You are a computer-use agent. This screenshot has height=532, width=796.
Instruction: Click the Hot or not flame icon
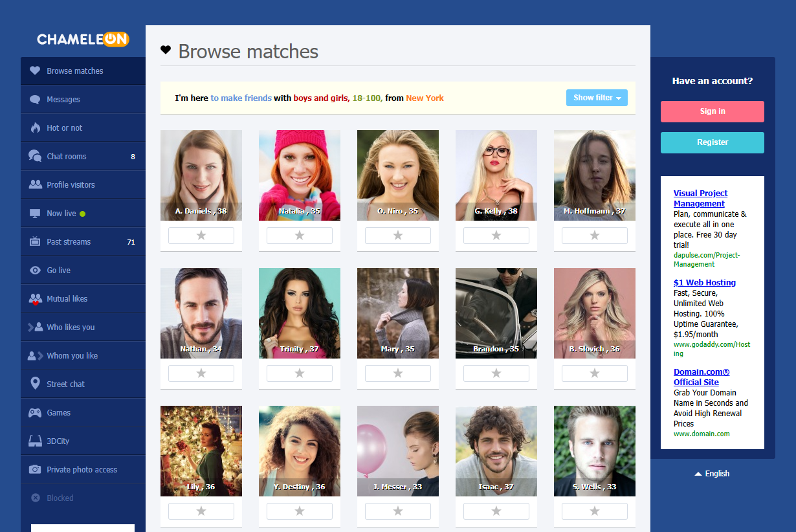tap(35, 127)
